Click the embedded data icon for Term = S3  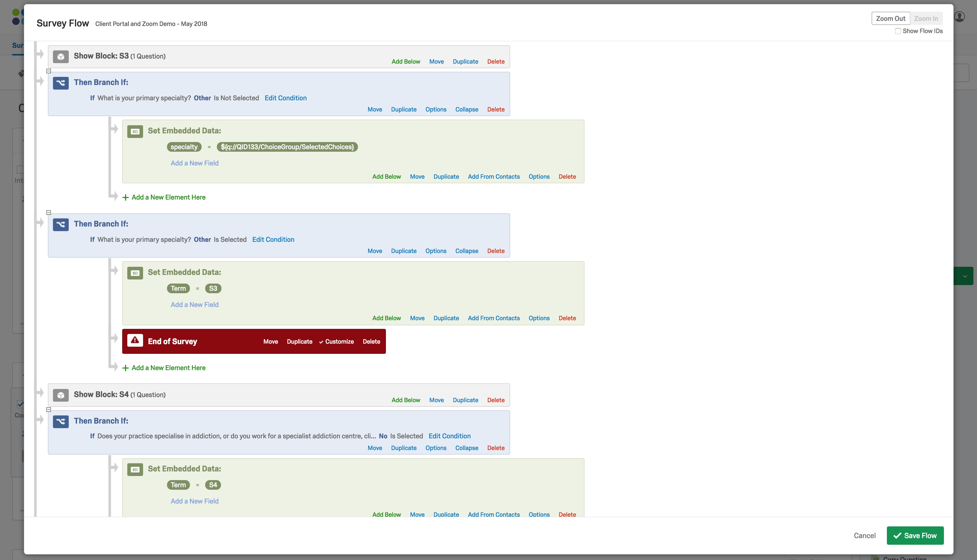(x=135, y=273)
